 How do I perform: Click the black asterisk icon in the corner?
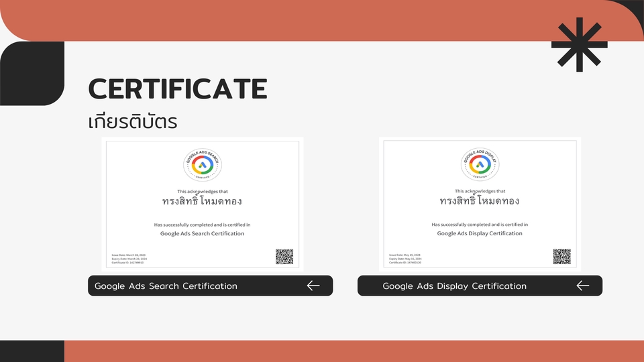pos(579,45)
